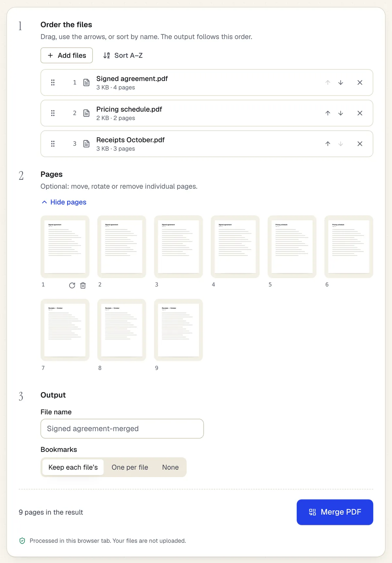The height and width of the screenshot is (563, 392).
Task: Focus the File name input field
Action: [122, 429]
